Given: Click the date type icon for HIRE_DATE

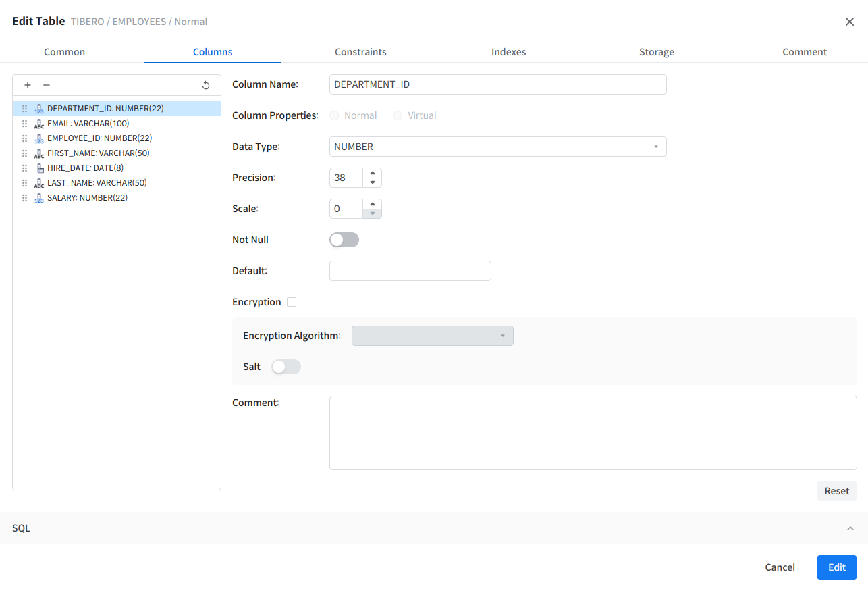Looking at the screenshot, I should [39, 168].
